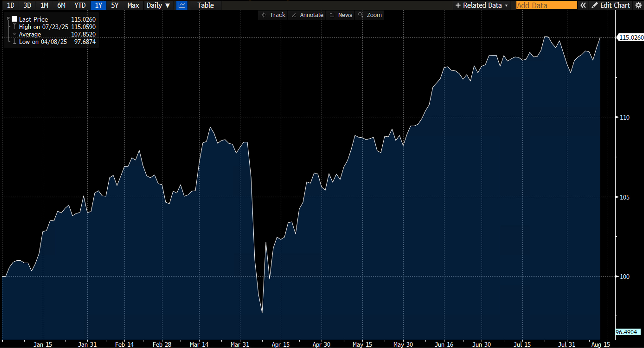Click the Add Data input field
The image size is (644, 348).
pos(546,5)
